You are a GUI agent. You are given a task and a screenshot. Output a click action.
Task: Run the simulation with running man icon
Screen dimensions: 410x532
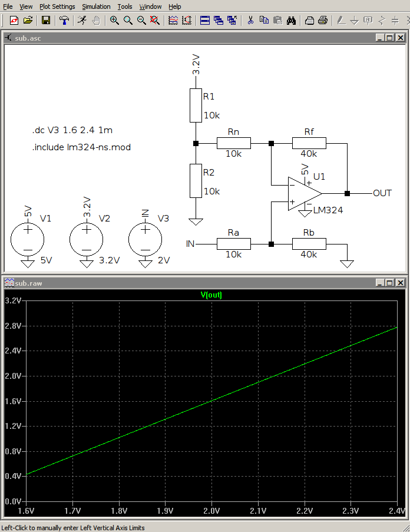coord(82,21)
